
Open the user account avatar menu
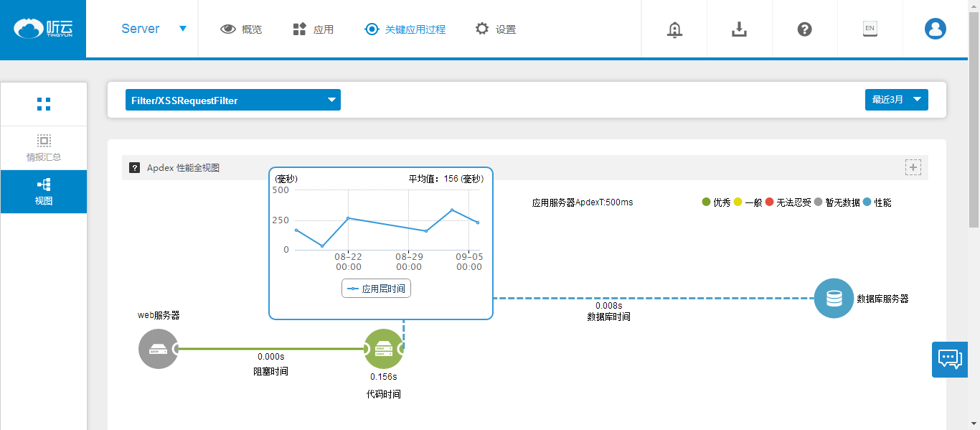[936, 29]
